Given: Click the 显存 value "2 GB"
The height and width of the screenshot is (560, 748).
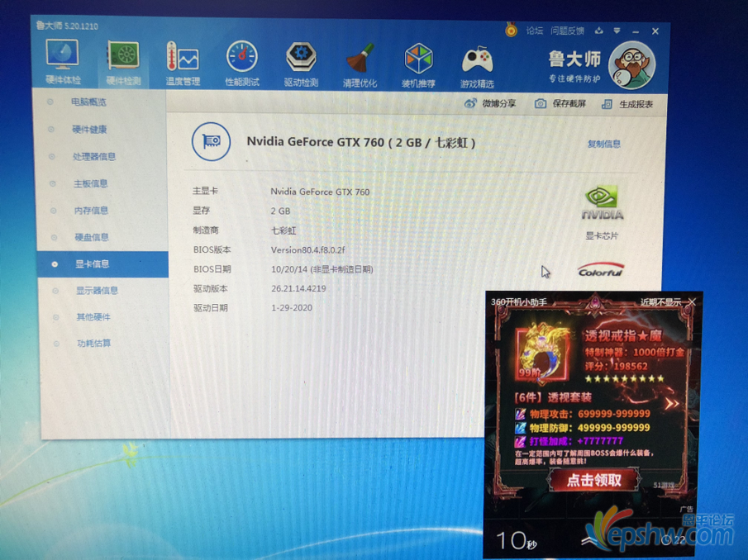Looking at the screenshot, I should tap(280, 211).
